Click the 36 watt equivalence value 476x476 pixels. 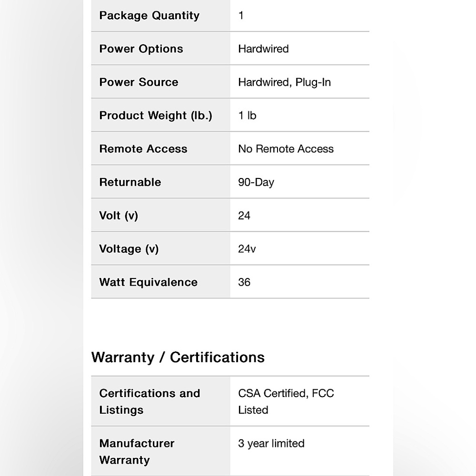coord(244,282)
